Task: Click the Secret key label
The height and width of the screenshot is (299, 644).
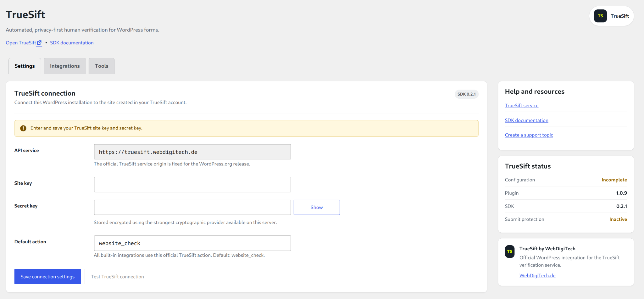Action: (26, 206)
